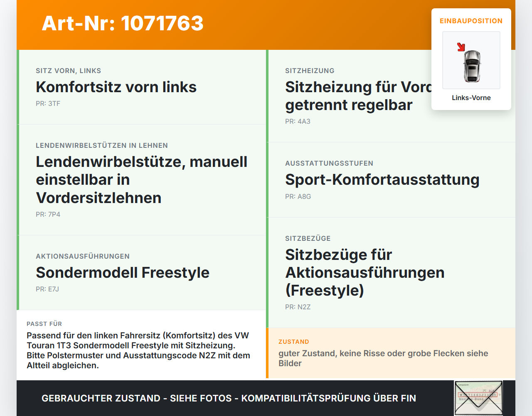The height and width of the screenshot is (416, 532).
Task: Open the vehicle registration thumbnail in footer
Action: click(x=478, y=398)
